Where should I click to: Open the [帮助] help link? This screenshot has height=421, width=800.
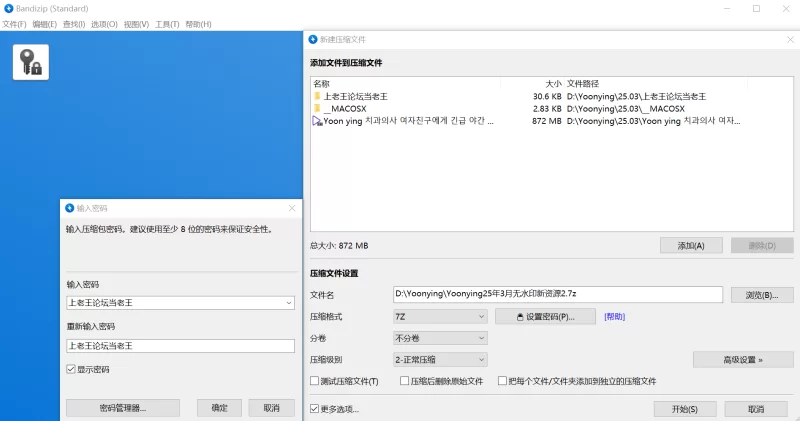(615, 316)
